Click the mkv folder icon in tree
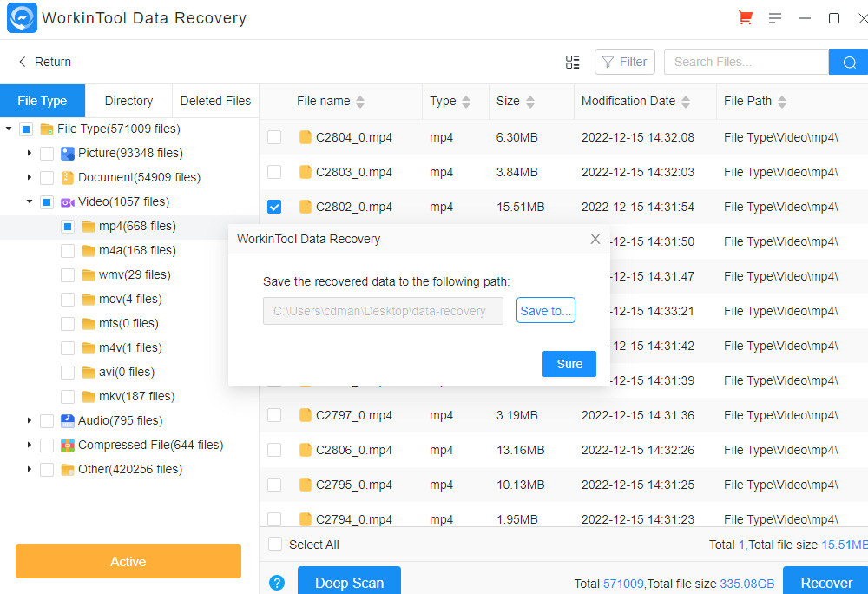 point(88,396)
